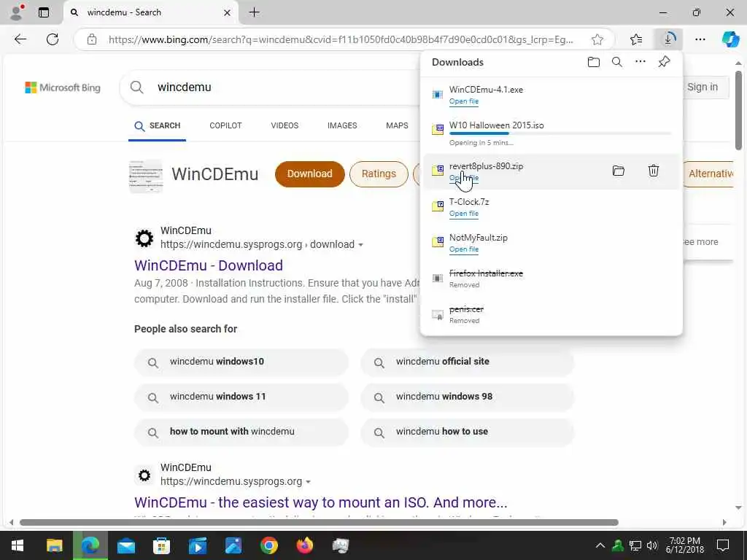Search for wincdemu official site suggestion
The width and height of the screenshot is (747, 560).
coord(467,362)
